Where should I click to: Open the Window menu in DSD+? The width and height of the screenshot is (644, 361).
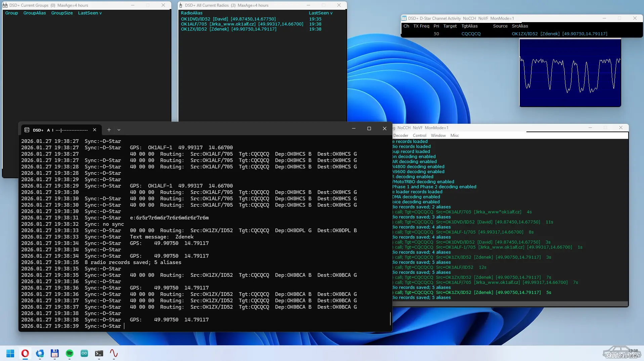coord(438,136)
